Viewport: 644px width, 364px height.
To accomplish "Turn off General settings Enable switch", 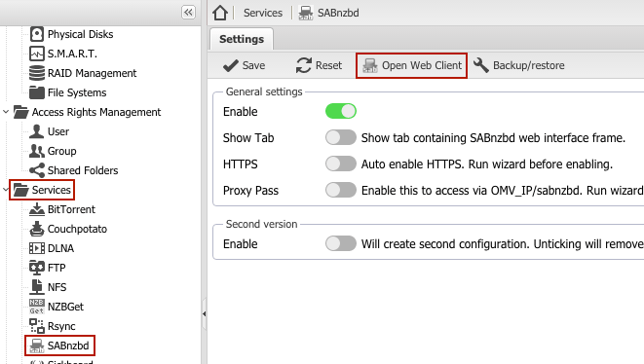I will [341, 111].
